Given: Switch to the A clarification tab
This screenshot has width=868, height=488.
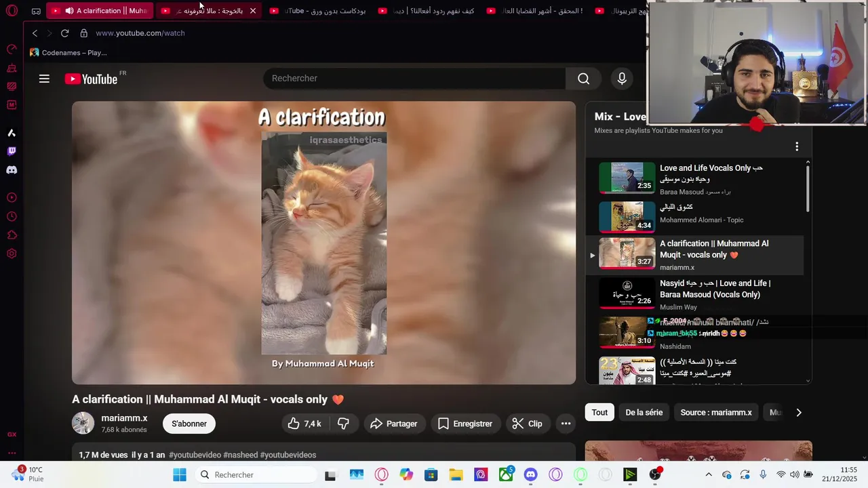Looking at the screenshot, I should click(x=99, y=11).
